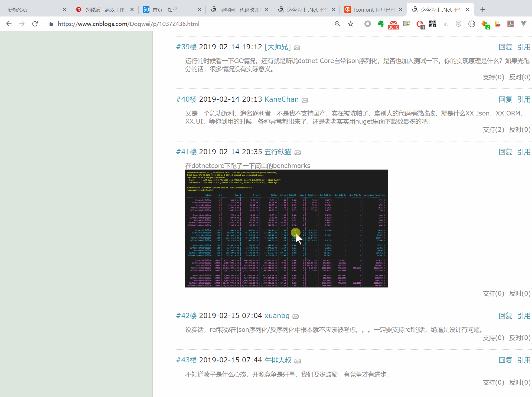The height and width of the screenshot is (397, 532).
Task: Open the Gmail checker extension showing 3810
Action: coord(393,24)
